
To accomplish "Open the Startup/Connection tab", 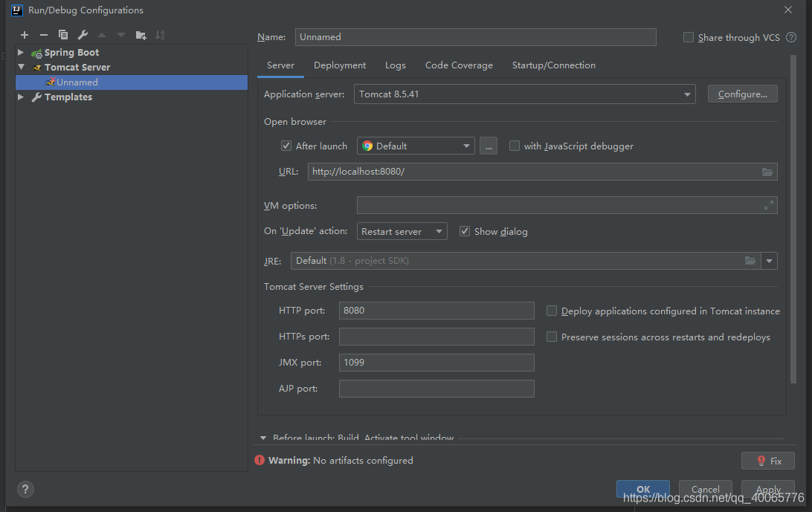I will coord(553,65).
